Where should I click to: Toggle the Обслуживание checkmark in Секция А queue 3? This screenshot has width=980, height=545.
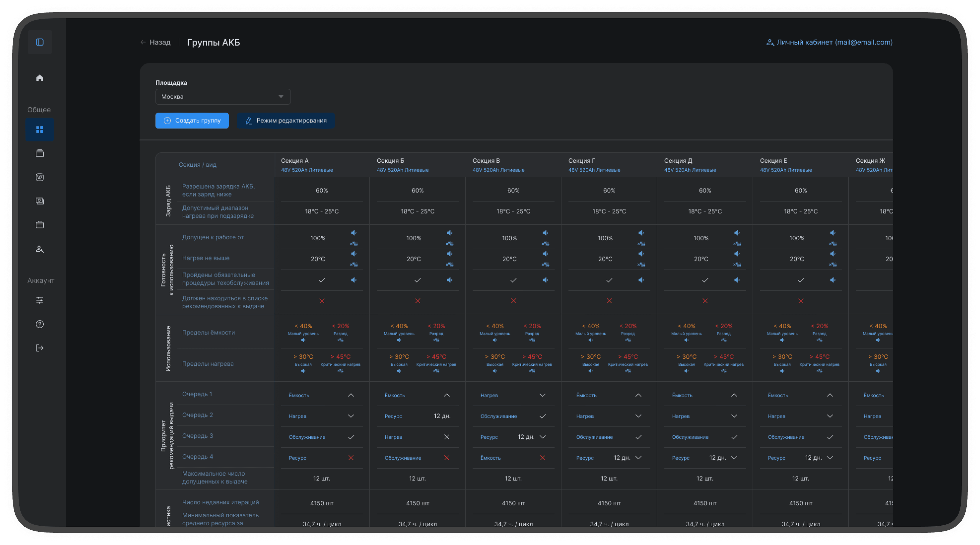point(351,437)
